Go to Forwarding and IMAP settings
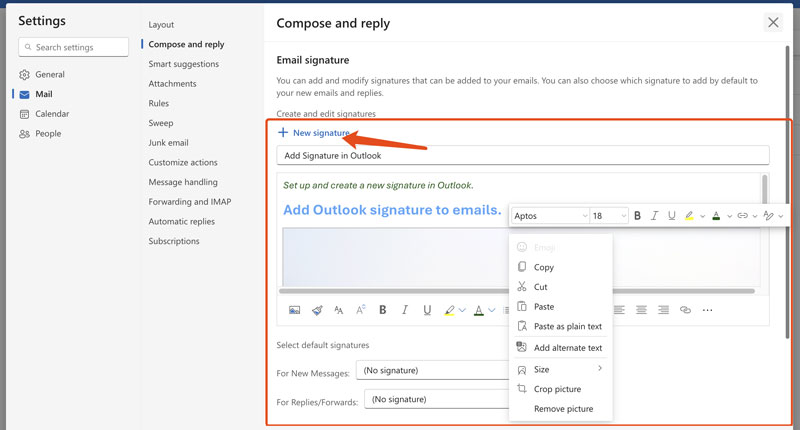This screenshot has height=430, width=800. [x=190, y=202]
